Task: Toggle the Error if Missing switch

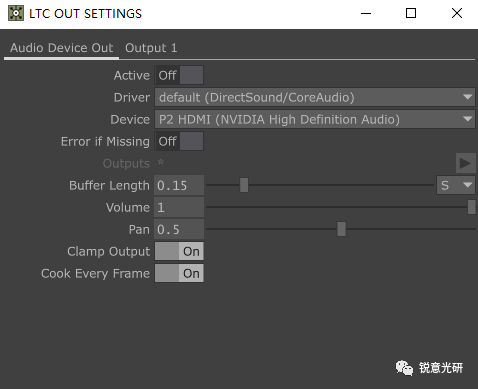Action: 179,141
